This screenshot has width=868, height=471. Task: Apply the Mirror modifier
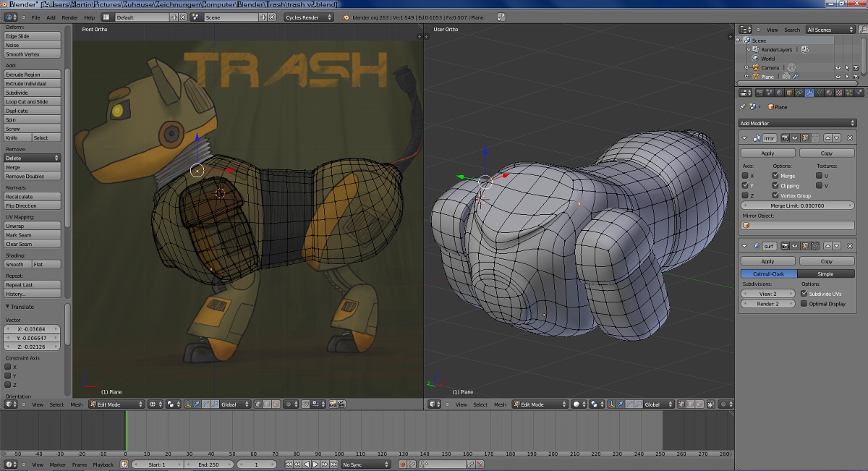[767, 153]
